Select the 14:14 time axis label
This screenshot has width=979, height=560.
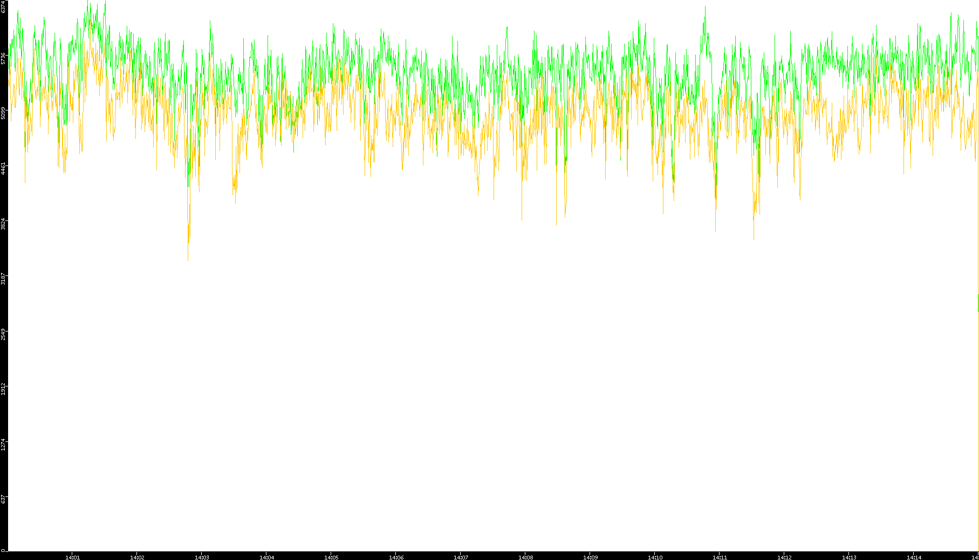914,557
